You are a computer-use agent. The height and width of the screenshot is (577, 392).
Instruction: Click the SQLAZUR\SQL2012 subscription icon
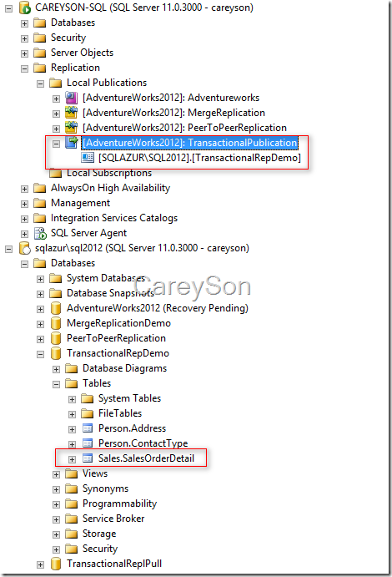point(88,158)
